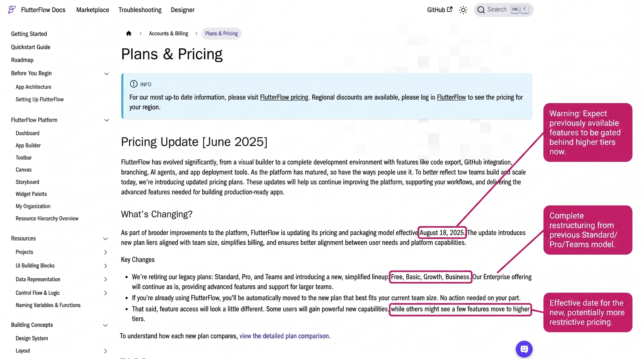This screenshot has width=644, height=359.
Task: Click the INFO circle icon in callout
Action: click(133, 84)
